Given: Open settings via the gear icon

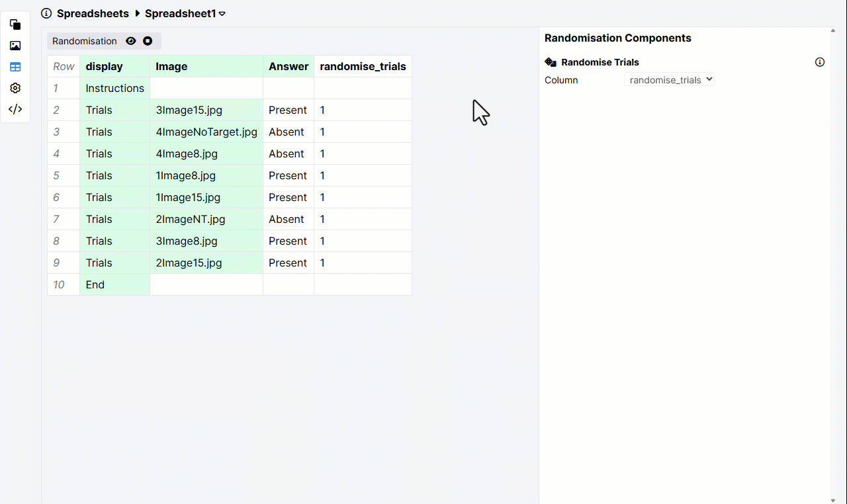Looking at the screenshot, I should 15,87.
